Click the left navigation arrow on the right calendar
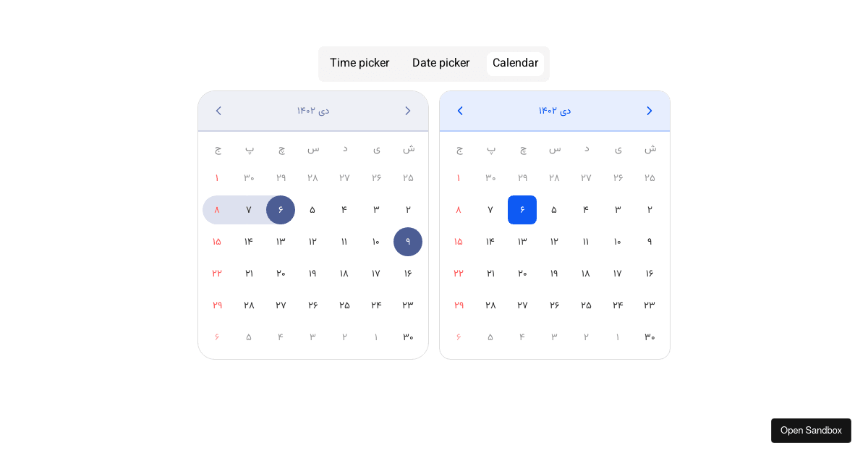This screenshot has width=868, height=456. pos(460,111)
